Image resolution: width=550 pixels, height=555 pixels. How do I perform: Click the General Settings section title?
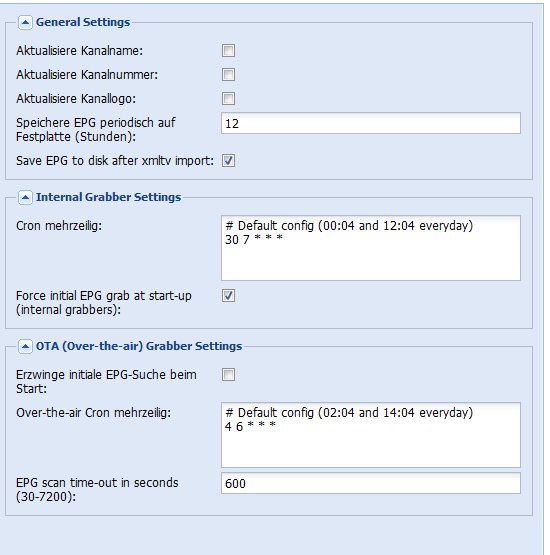pyautogui.click(x=83, y=22)
